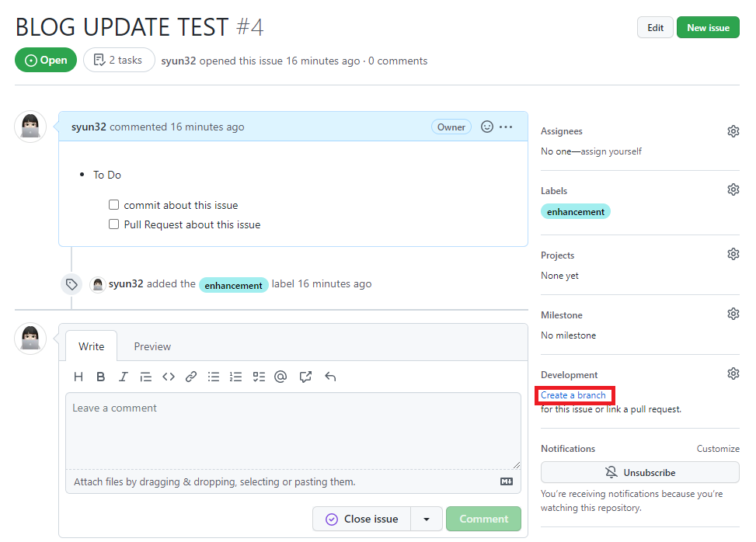The image size is (756, 542).
Task: Open the Assignees gear settings
Action: point(733,131)
